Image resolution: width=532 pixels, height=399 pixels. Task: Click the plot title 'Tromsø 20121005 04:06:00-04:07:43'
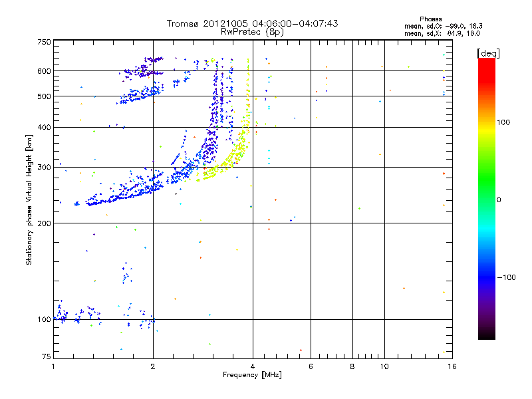pos(252,23)
